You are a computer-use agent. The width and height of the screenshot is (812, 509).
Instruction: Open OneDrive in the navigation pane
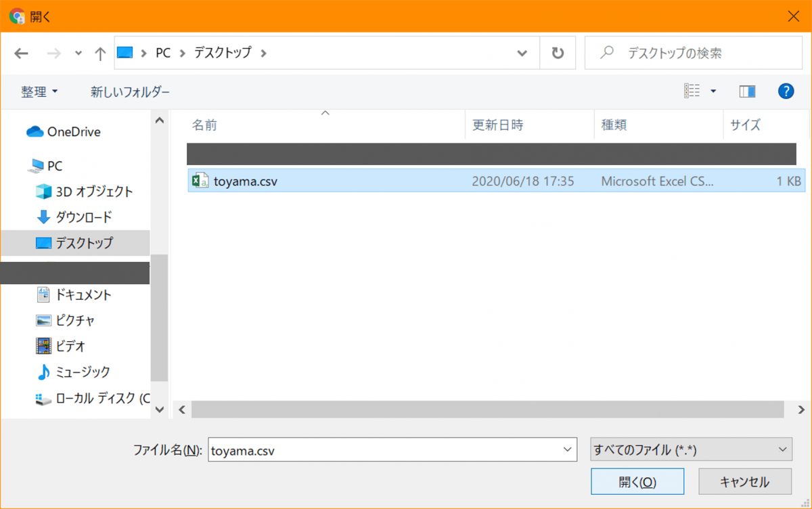tap(73, 132)
